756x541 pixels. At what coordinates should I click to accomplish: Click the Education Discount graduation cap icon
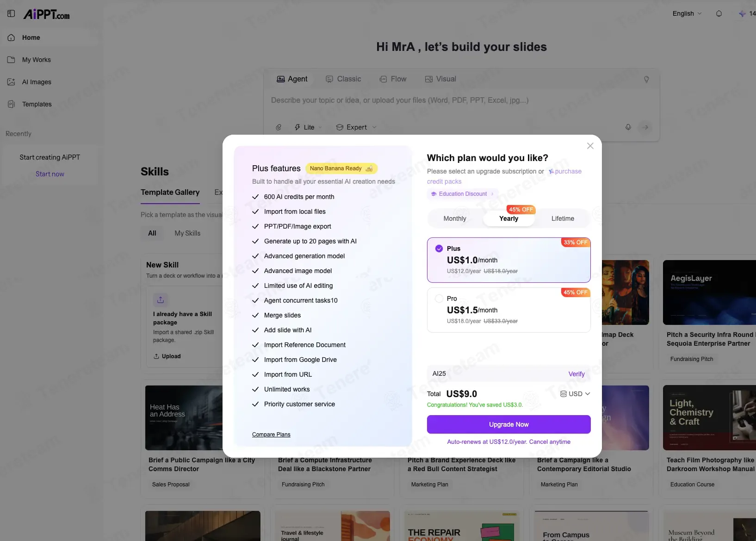pos(434,194)
